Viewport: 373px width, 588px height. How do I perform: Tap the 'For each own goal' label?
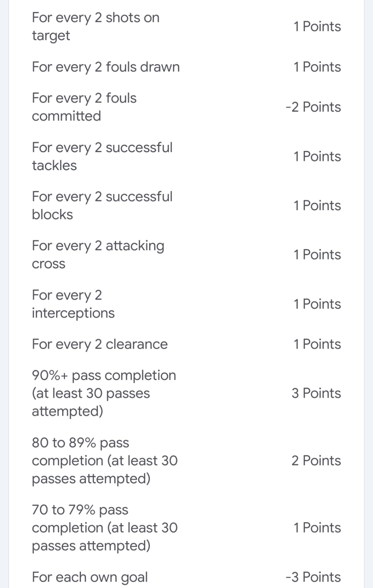(x=90, y=577)
